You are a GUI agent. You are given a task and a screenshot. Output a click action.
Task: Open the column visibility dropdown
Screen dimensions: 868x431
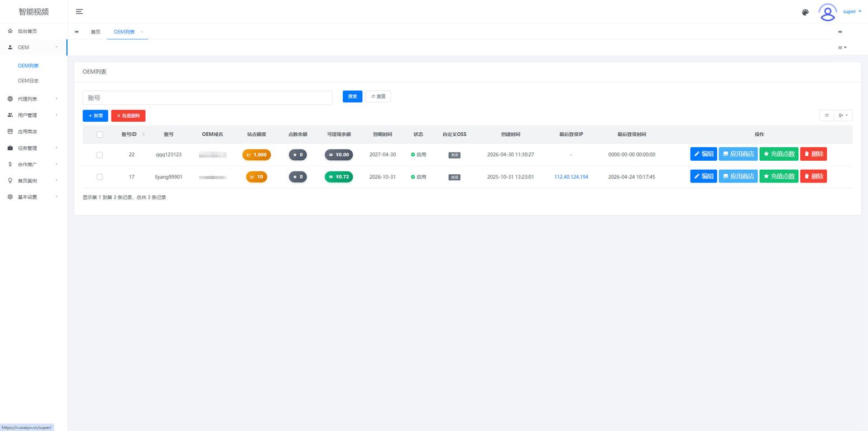[x=843, y=116]
